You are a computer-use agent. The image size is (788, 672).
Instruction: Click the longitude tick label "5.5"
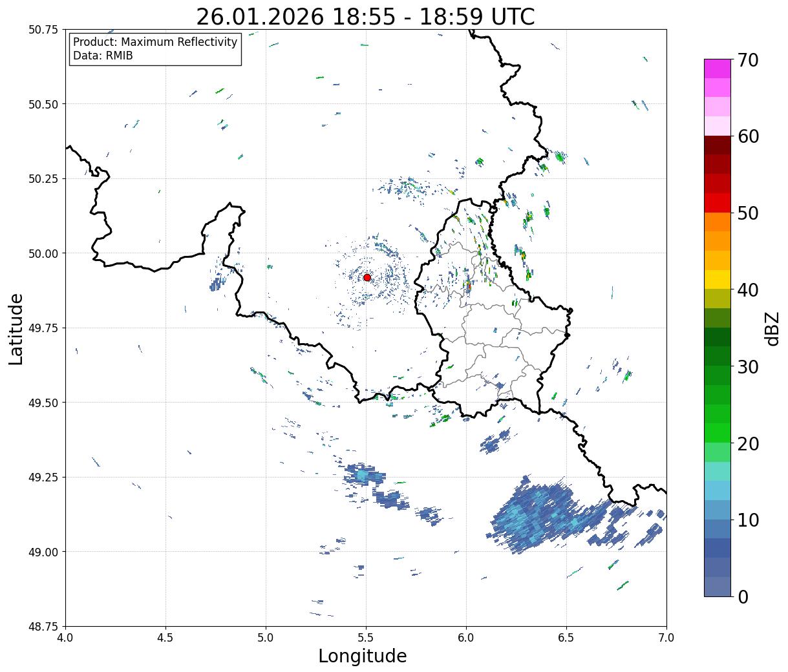pyautogui.click(x=366, y=638)
